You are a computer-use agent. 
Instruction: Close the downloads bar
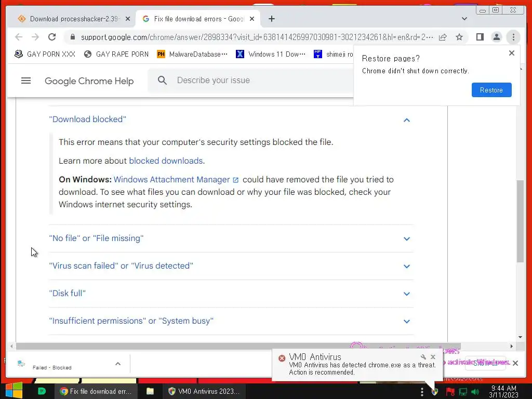[x=515, y=363]
